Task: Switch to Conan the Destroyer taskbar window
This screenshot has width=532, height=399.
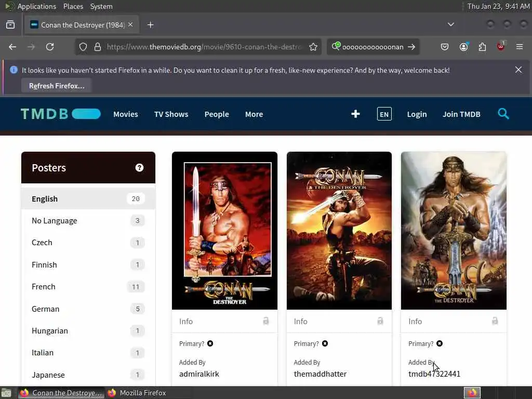Action: [x=61, y=393]
